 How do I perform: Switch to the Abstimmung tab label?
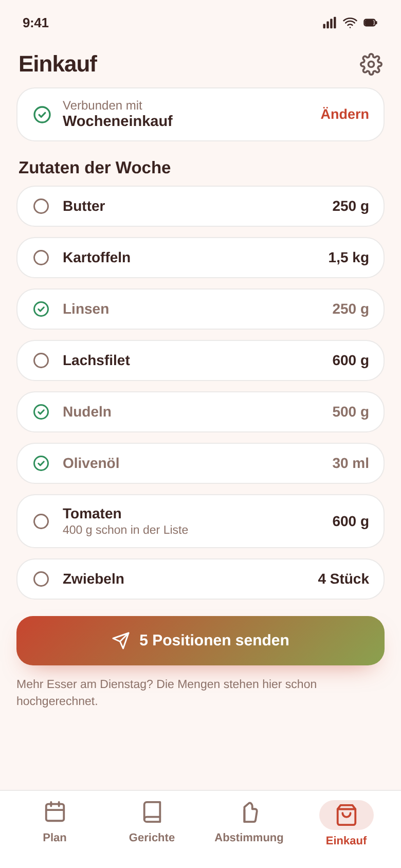pos(249,838)
